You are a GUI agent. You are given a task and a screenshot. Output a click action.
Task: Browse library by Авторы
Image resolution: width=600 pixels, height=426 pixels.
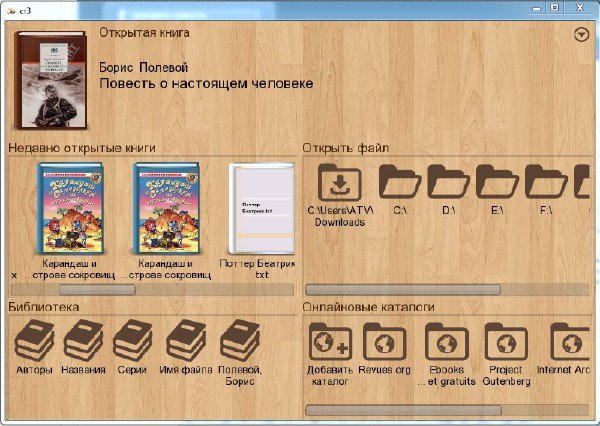[35, 341]
